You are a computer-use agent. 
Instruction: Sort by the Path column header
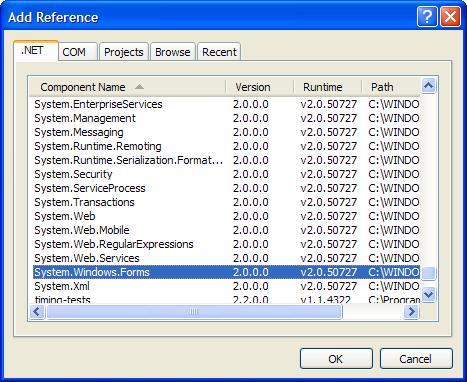(x=391, y=87)
